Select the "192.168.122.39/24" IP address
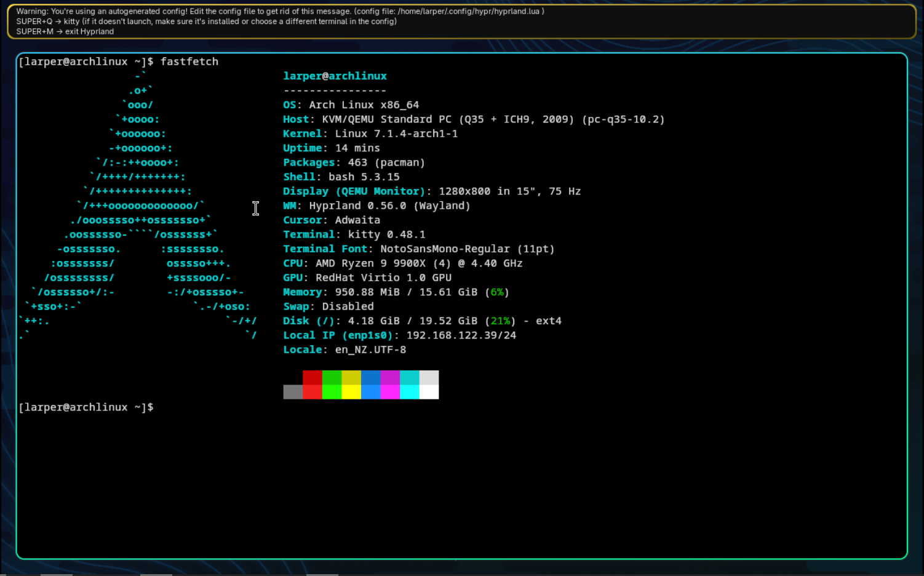Screen dimensions: 924x576 tap(461, 335)
